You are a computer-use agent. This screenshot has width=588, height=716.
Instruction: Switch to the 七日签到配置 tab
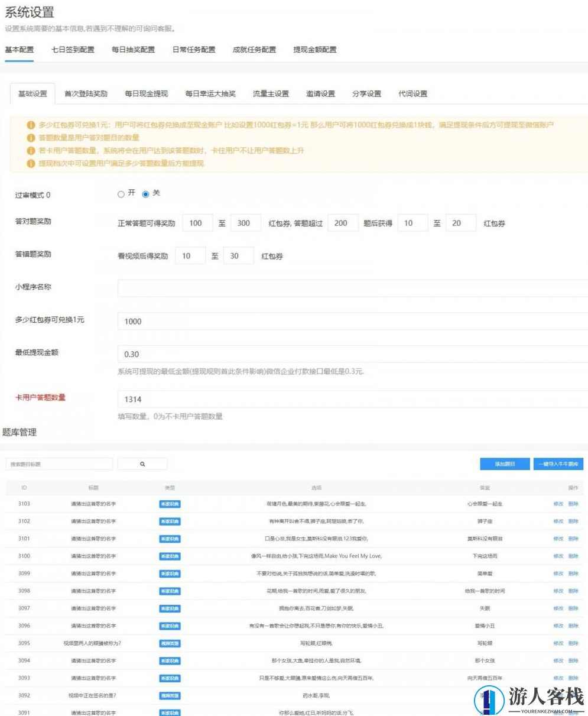pos(71,50)
